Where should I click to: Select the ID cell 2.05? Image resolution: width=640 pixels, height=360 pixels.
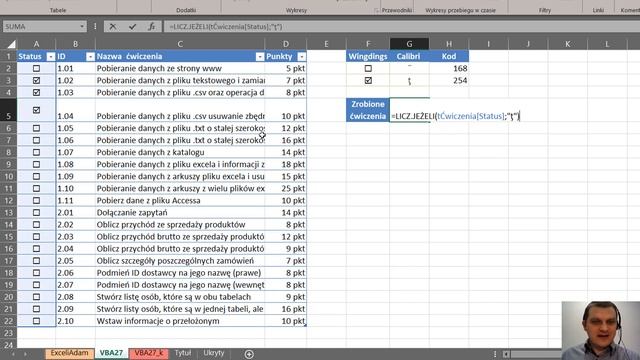[x=76, y=261]
